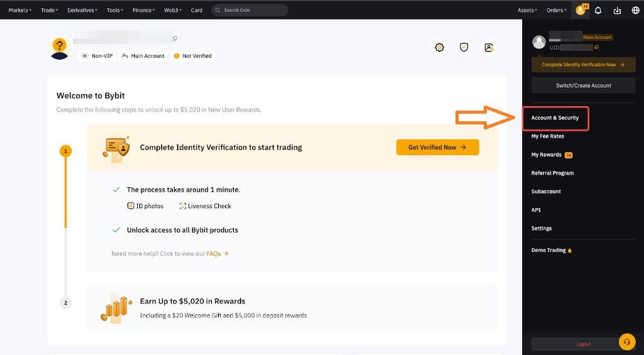Copy profile name with the copy icon

coord(175,38)
